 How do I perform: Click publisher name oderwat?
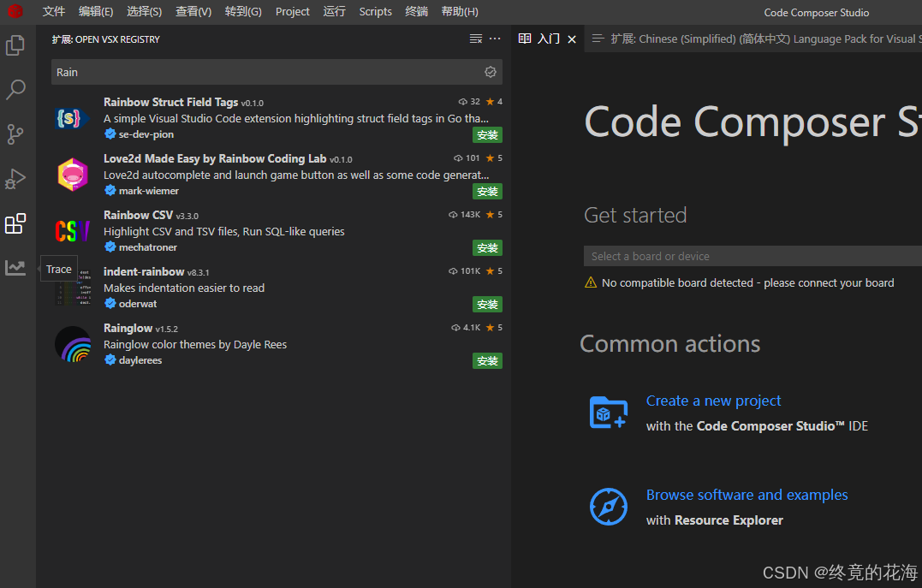138,303
